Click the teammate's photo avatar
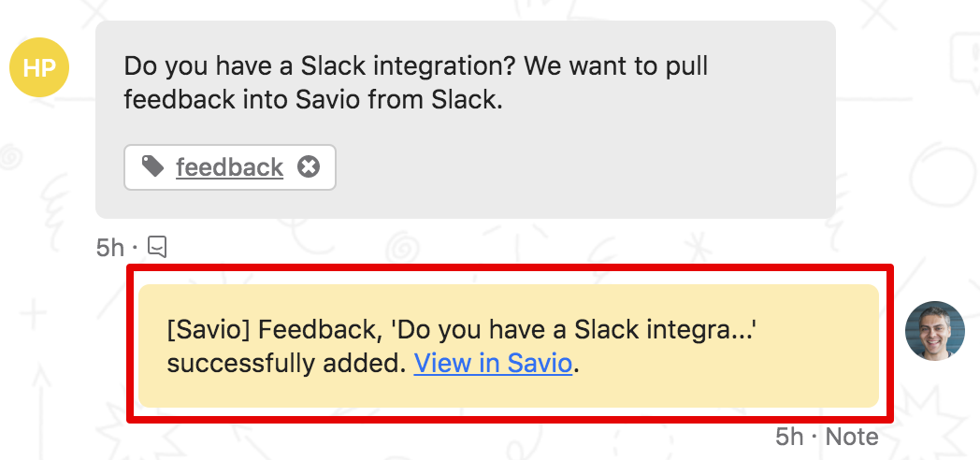Viewport: 980px width, 460px height. pyautogui.click(x=935, y=331)
